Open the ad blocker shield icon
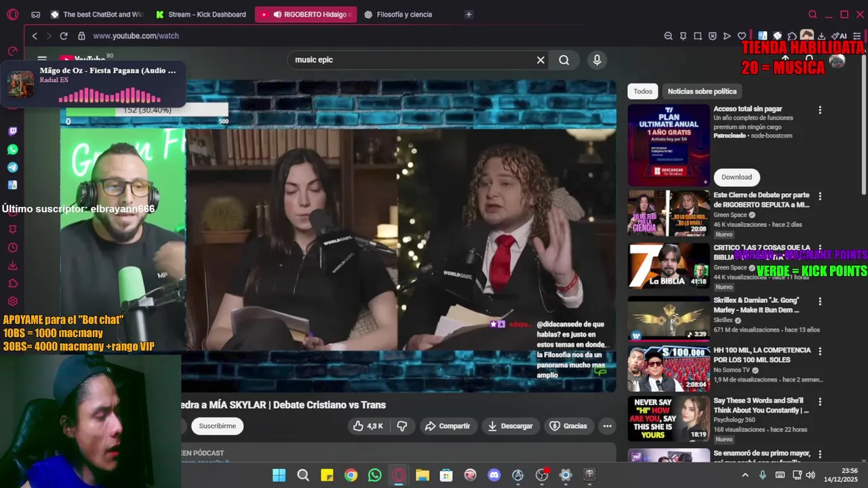Viewport: 868px width, 488px height. 713,36
